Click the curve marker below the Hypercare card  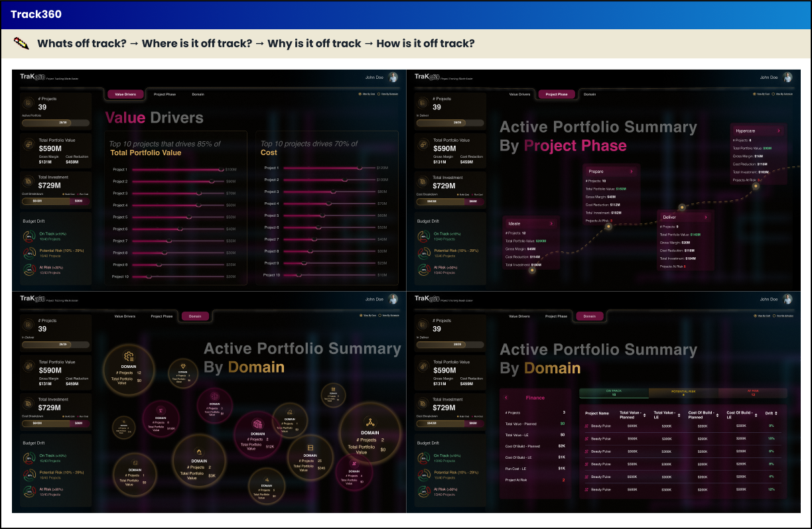(x=755, y=187)
